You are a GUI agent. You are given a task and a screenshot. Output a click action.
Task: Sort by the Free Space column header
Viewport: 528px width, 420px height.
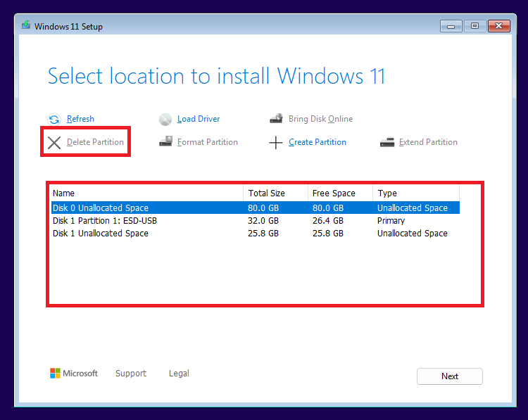point(340,193)
